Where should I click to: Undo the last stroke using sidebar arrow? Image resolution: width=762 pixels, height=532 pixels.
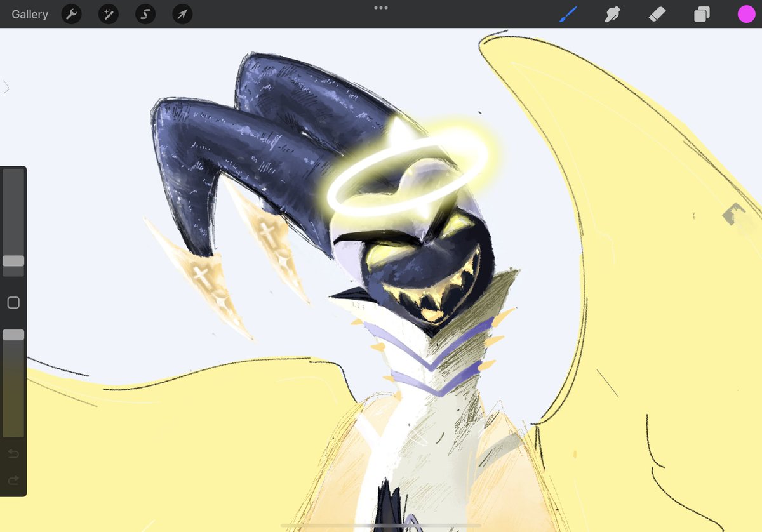(x=13, y=453)
